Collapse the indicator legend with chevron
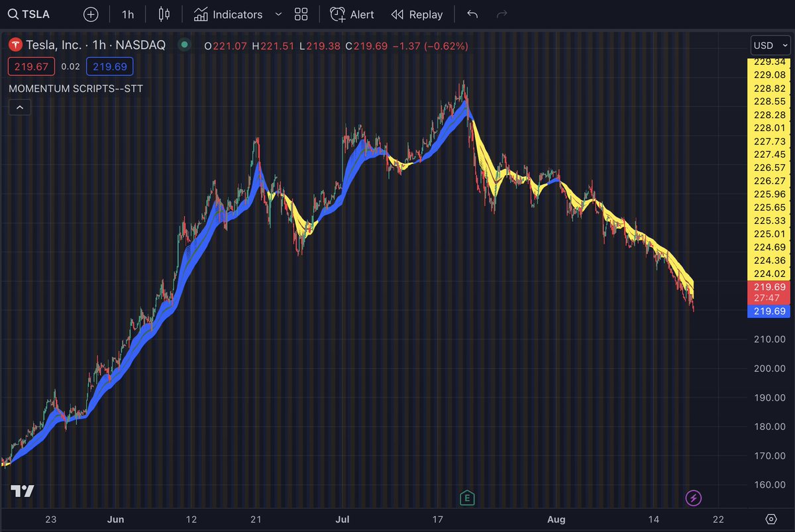The height and width of the screenshot is (532, 795). pos(20,107)
